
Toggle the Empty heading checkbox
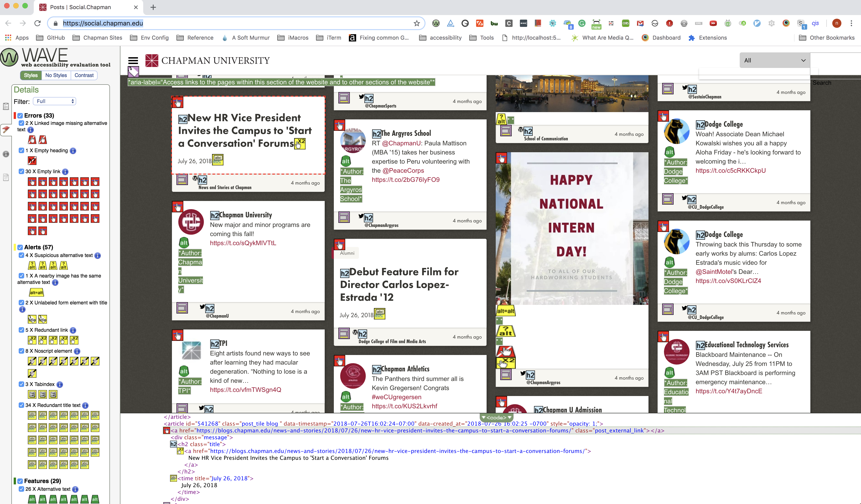click(21, 150)
